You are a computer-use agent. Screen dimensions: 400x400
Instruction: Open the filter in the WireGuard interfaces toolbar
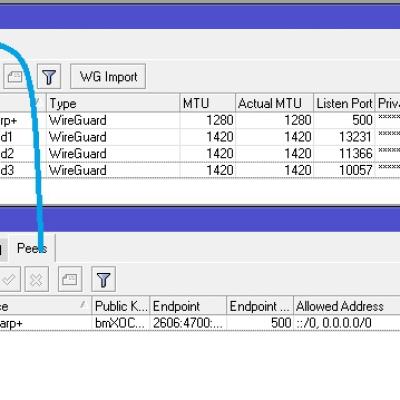coord(49,77)
